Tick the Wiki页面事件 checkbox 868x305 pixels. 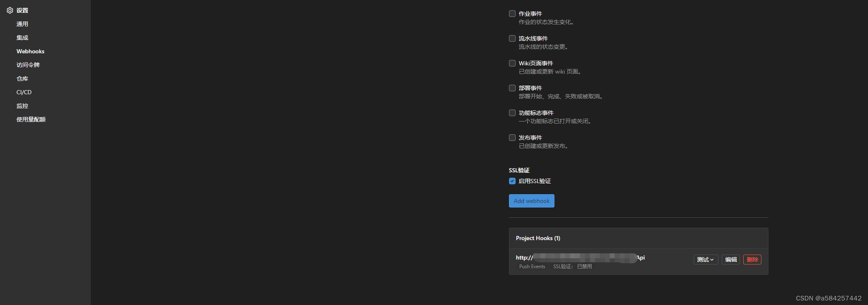point(512,63)
